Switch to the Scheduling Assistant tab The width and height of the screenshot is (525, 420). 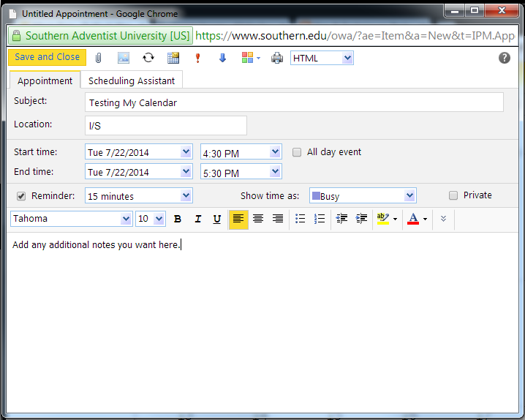pos(132,80)
